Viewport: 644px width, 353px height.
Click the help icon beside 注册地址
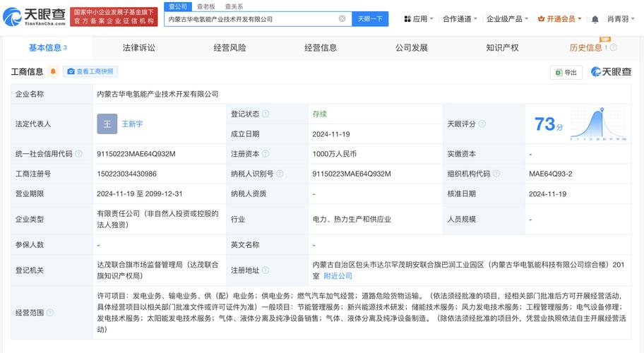[266, 270]
